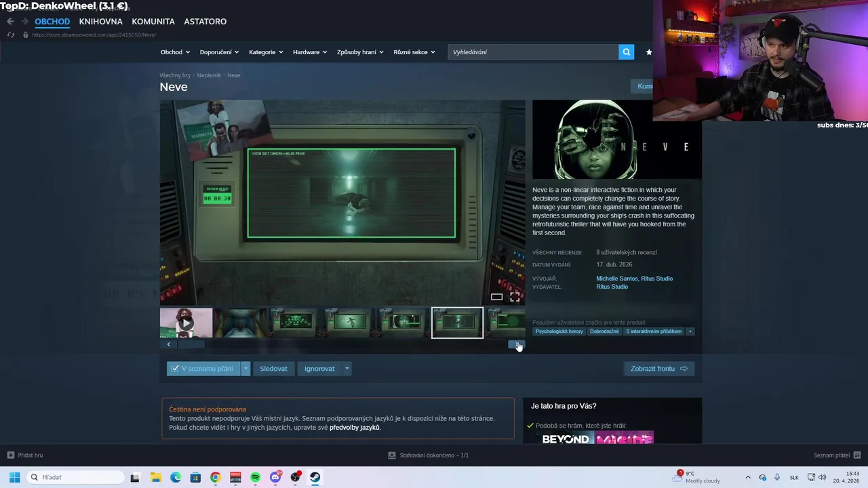Select the currently highlighted screenshot thumbnail

458,323
